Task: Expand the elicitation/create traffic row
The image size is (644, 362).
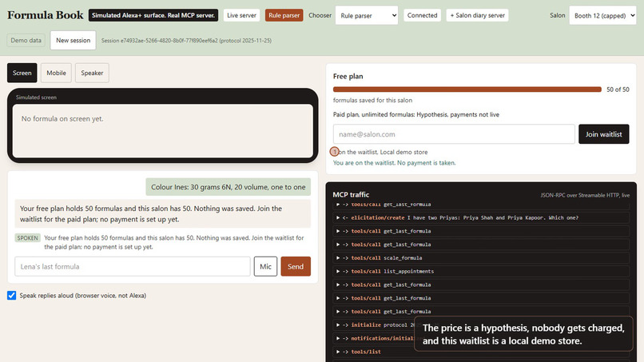Action: [481, 218]
